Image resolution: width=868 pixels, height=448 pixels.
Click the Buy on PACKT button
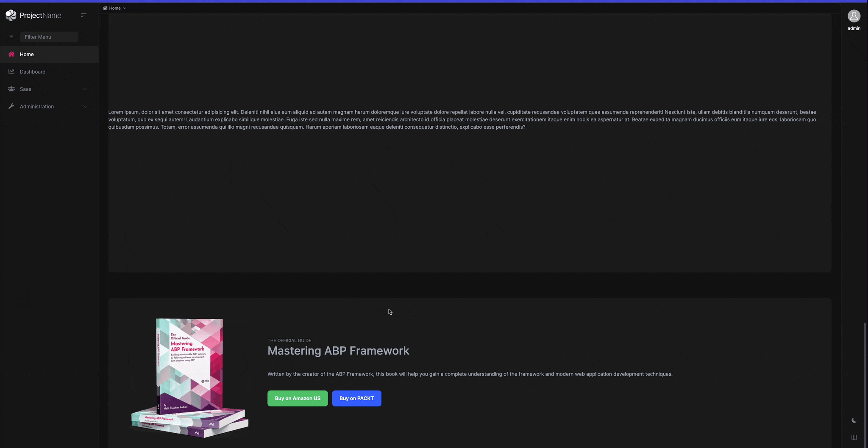[x=357, y=398]
